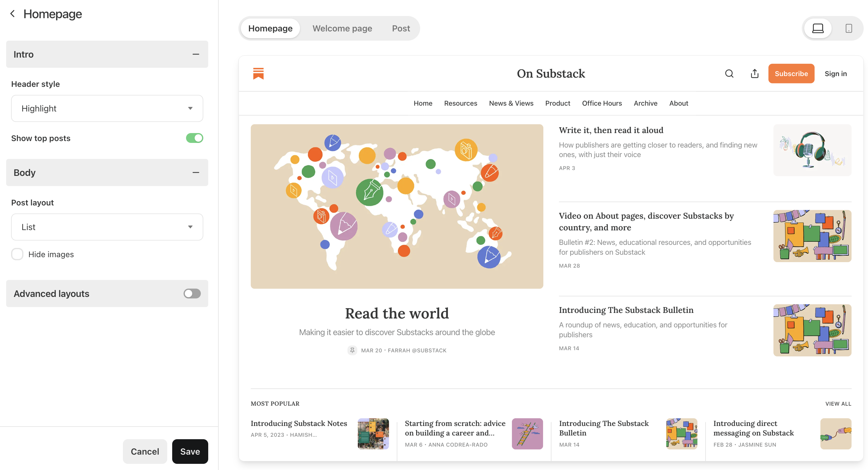Image resolution: width=868 pixels, height=470 pixels.
Task: Enable the Hide images checkbox
Action: click(17, 253)
